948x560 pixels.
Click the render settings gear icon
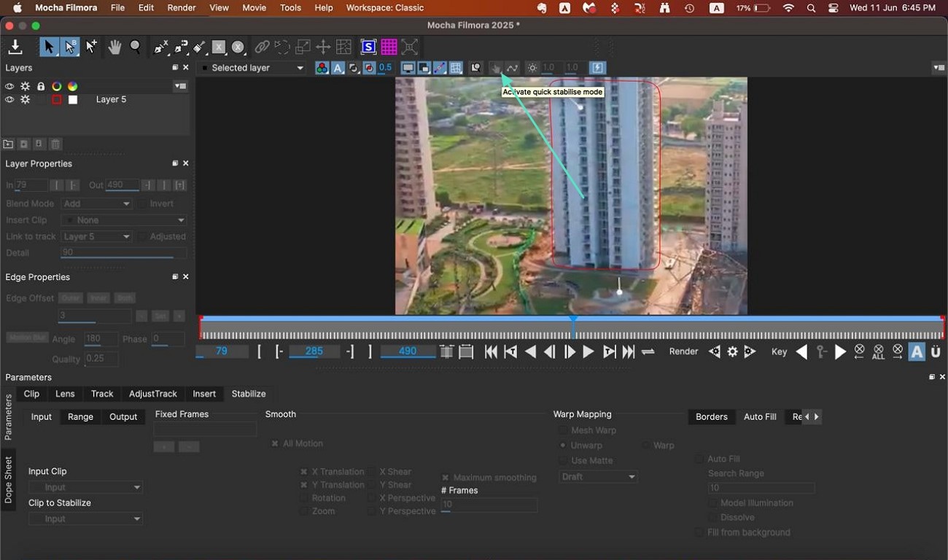tap(732, 351)
